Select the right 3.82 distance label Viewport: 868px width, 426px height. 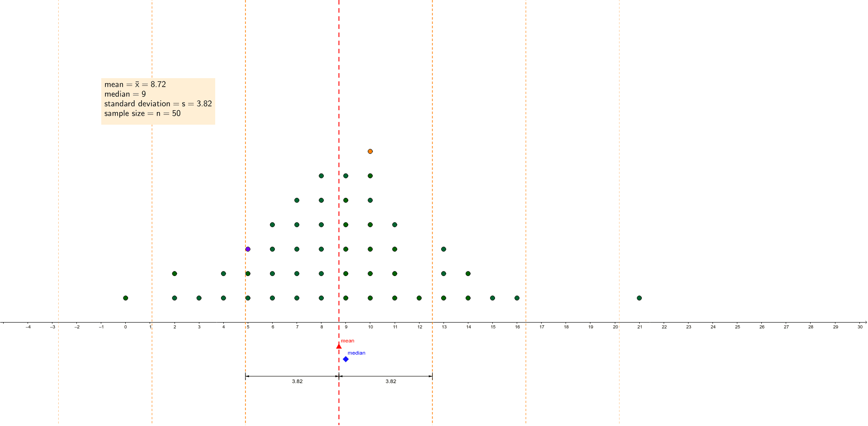391,382
